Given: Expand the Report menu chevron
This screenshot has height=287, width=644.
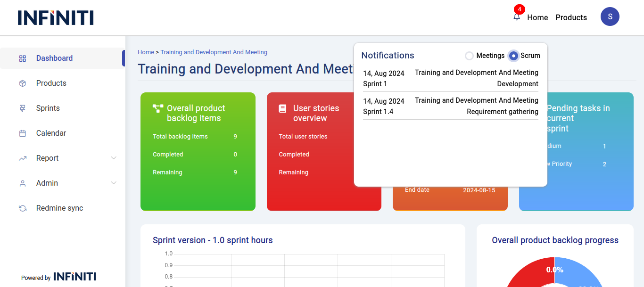Looking at the screenshot, I should point(114,158).
